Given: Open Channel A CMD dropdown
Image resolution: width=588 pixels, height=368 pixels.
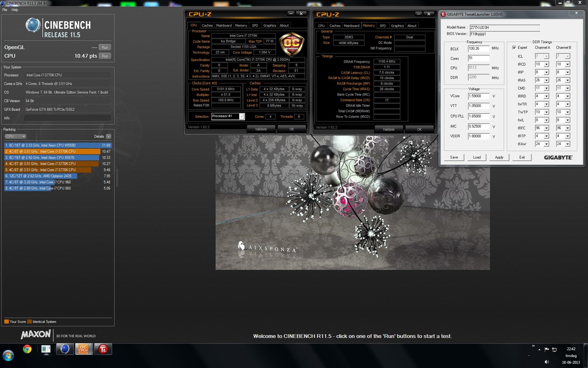Looking at the screenshot, I should 546,88.
